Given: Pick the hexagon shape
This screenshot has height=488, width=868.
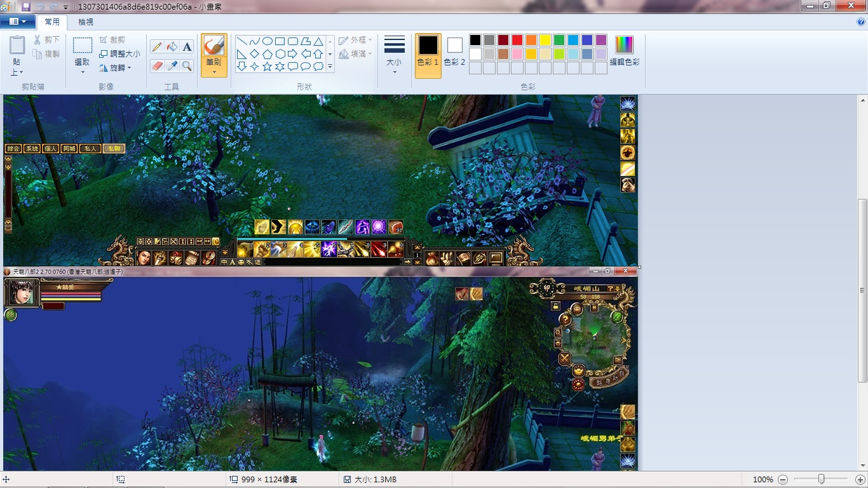Looking at the screenshot, I should coord(280,54).
